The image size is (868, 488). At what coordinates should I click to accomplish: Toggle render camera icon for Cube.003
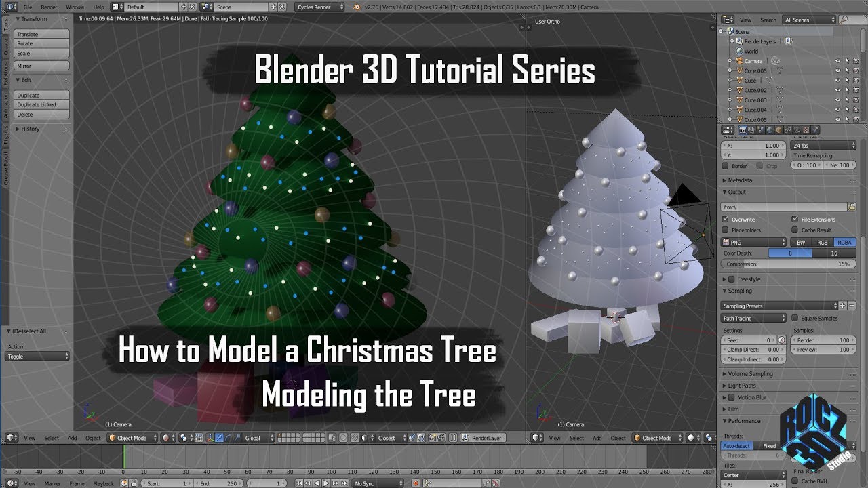(856, 100)
